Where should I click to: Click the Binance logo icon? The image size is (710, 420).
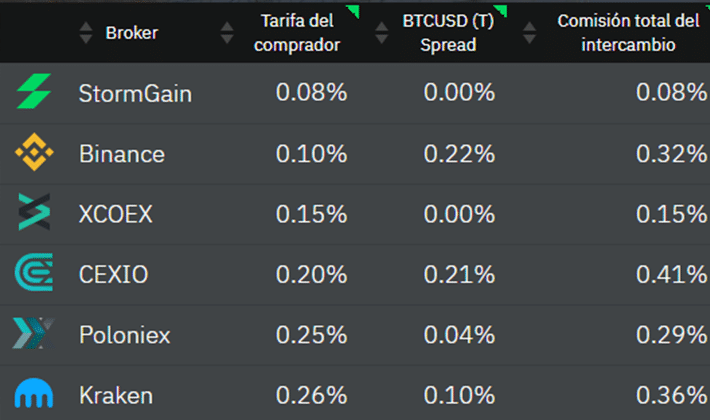[33, 153]
